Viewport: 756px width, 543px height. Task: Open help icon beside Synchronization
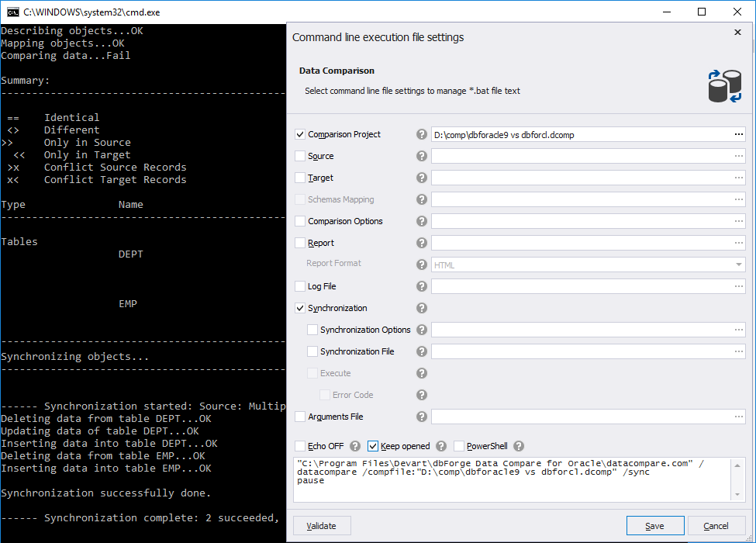click(x=421, y=308)
